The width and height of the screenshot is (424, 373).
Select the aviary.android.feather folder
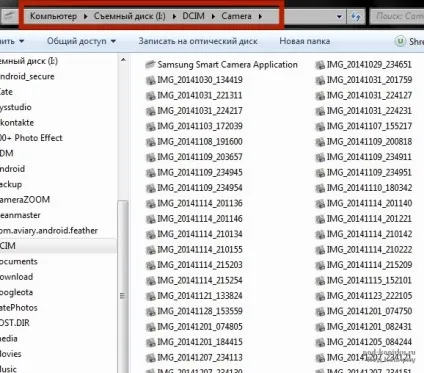pyautogui.click(x=49, y=230)
